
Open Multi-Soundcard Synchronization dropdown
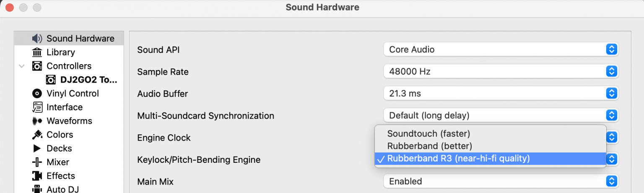pos(501,115)
